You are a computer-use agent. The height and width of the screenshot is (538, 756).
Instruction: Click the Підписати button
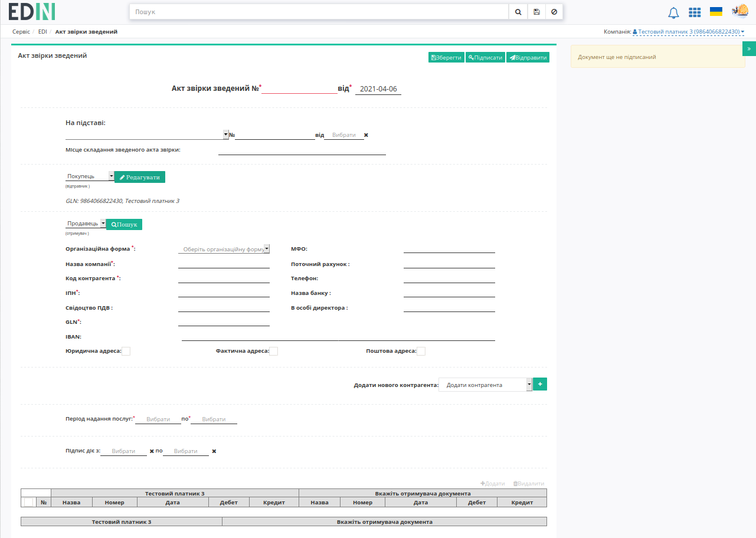485,58
